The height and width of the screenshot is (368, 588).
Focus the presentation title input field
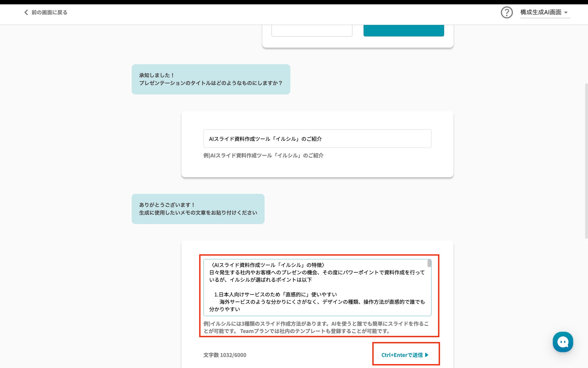317,139
